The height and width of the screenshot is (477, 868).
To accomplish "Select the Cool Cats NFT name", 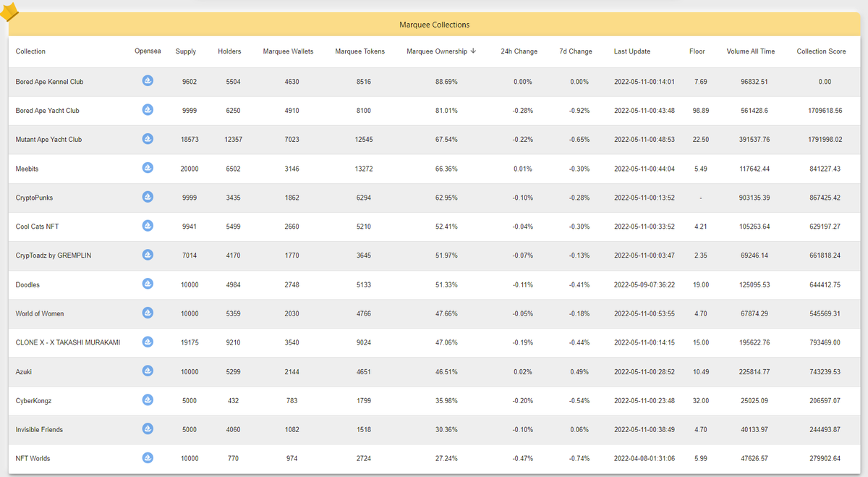I will (37, 227).
